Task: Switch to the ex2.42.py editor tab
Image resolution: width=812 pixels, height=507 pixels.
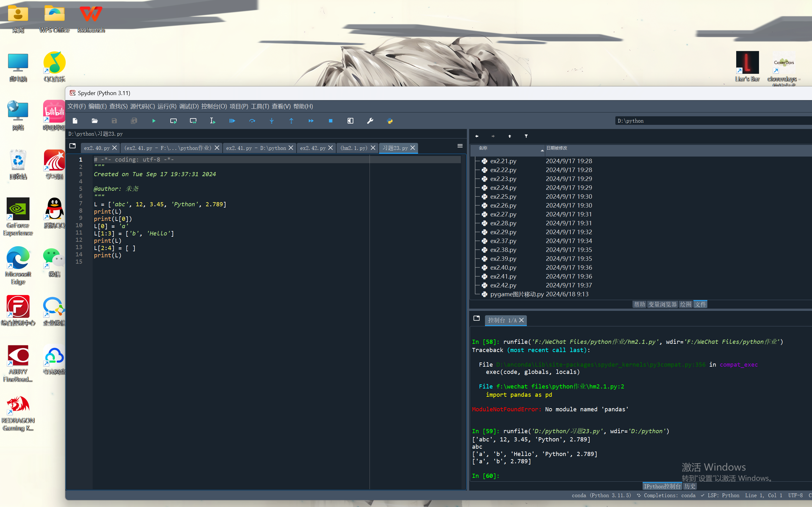Action: 312,148
